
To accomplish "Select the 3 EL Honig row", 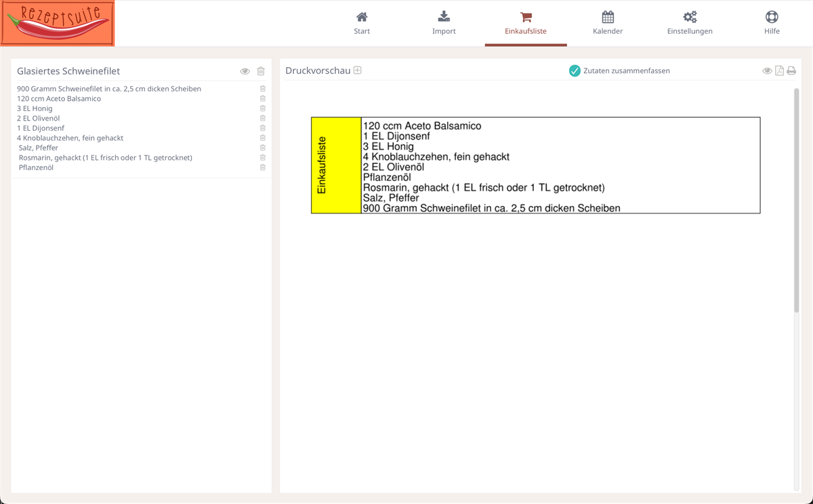I will pyautogui.click(x=141, y=108).
